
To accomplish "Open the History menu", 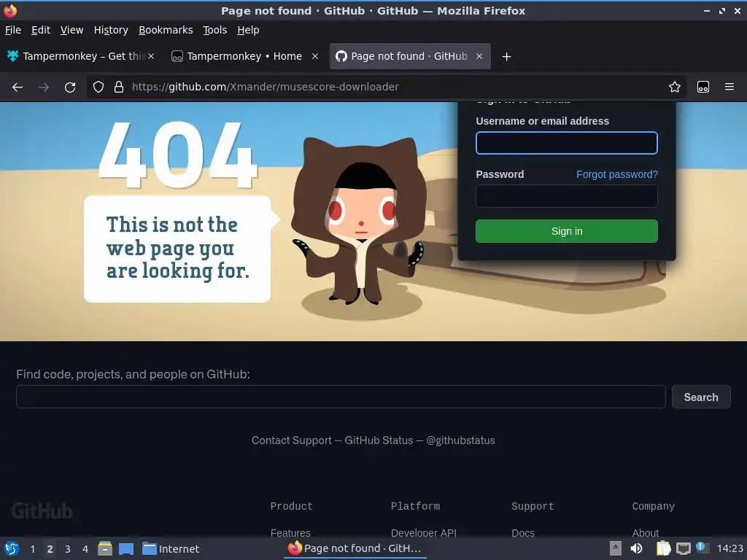I will 111,30.
